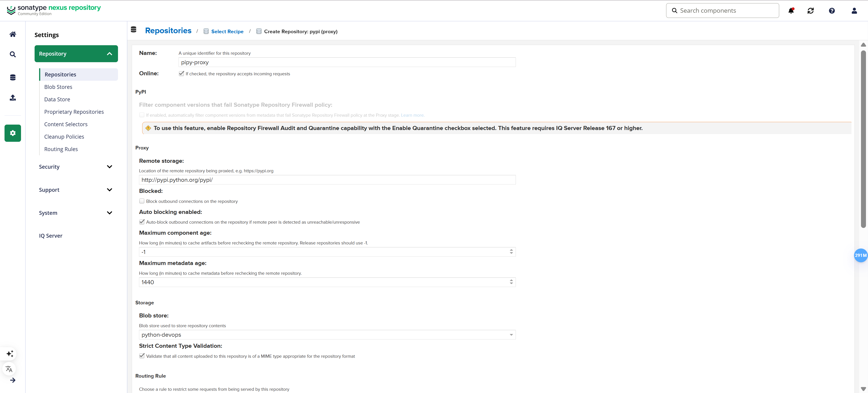The image size is (868, 393).
Task: Open the Browse database icon in left rail
Action: pyautogui.click(x=13, y=77)
